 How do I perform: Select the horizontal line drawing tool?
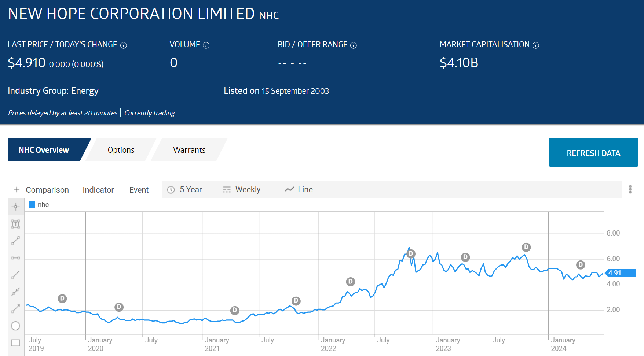tap(15, 258)
